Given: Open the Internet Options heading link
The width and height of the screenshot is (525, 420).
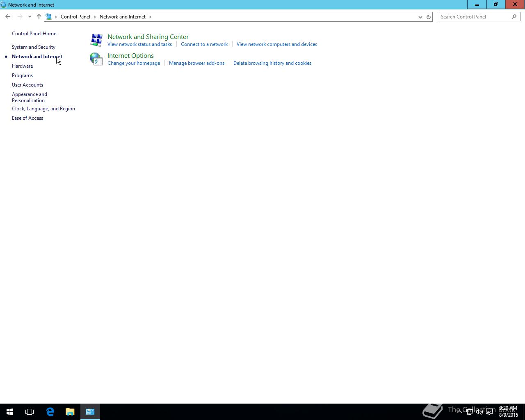Looking at the screenshot, I should click(130, 56).
